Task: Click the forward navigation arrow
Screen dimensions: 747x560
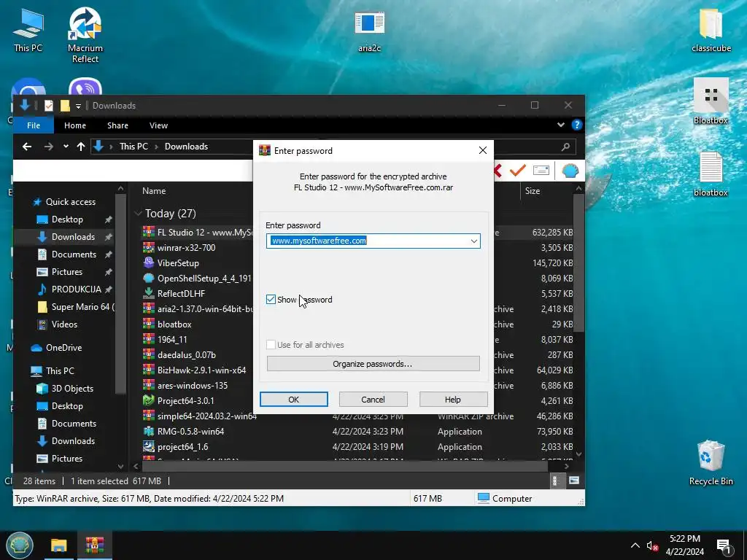Action: click(49, 147)
